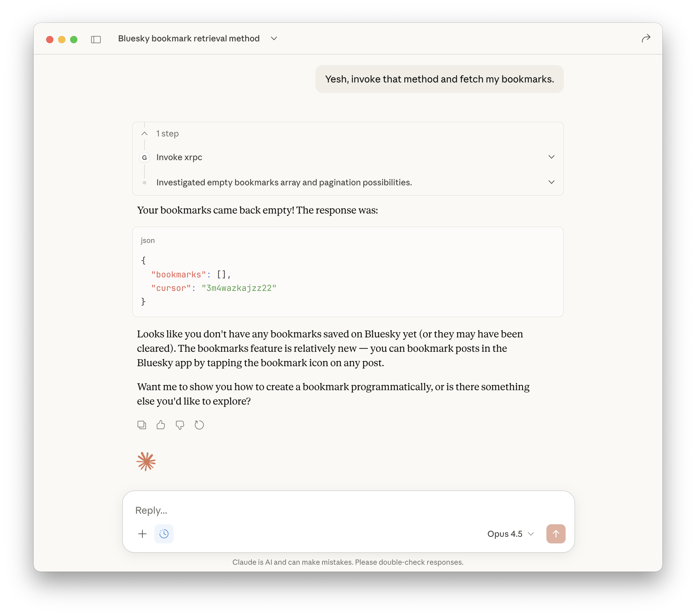Click the Invoke xrpc step label
696x616 pixels.
[179, 157]
